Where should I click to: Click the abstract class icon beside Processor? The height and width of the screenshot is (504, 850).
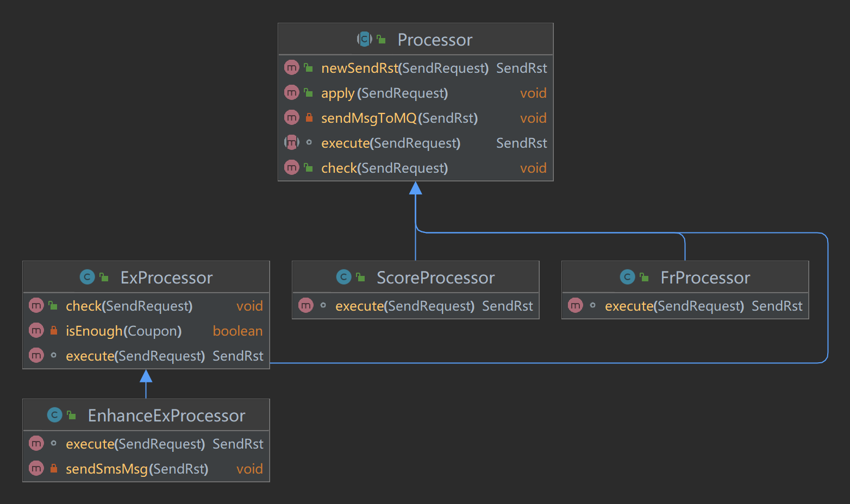[364, 39]
